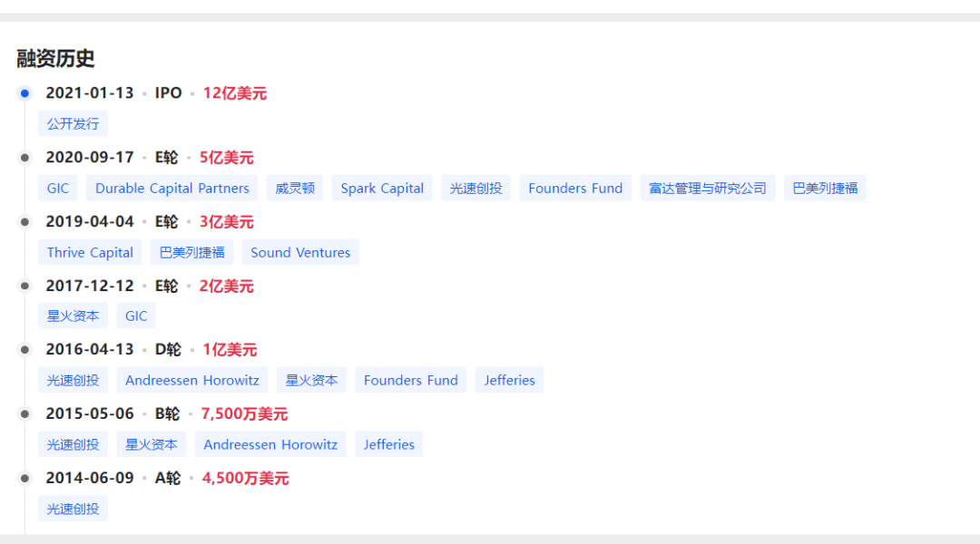The height and width of the screenshot is (544, 980).
Task: Click the date 2014-06-09
Action: [x=90, y=479]
